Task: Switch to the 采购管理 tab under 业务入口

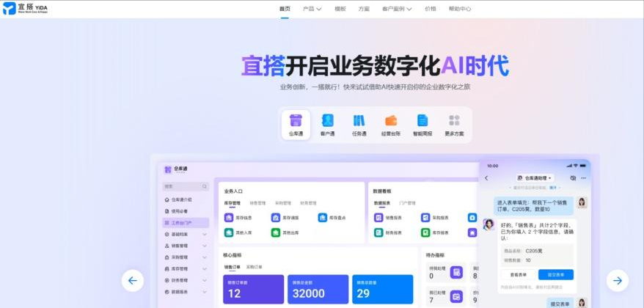Action: click(x=282, y=203)
